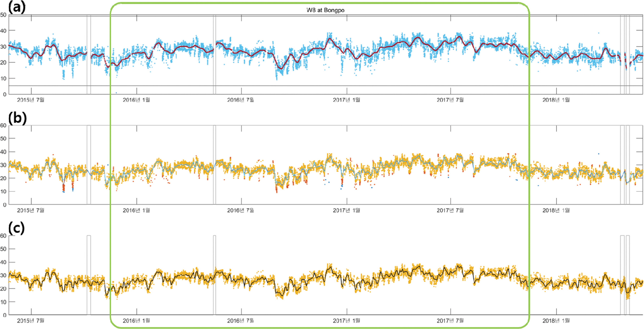Click the y-axis value 0 in panel (a)
The height and width of the screenshot is (329, 644).
4,94
